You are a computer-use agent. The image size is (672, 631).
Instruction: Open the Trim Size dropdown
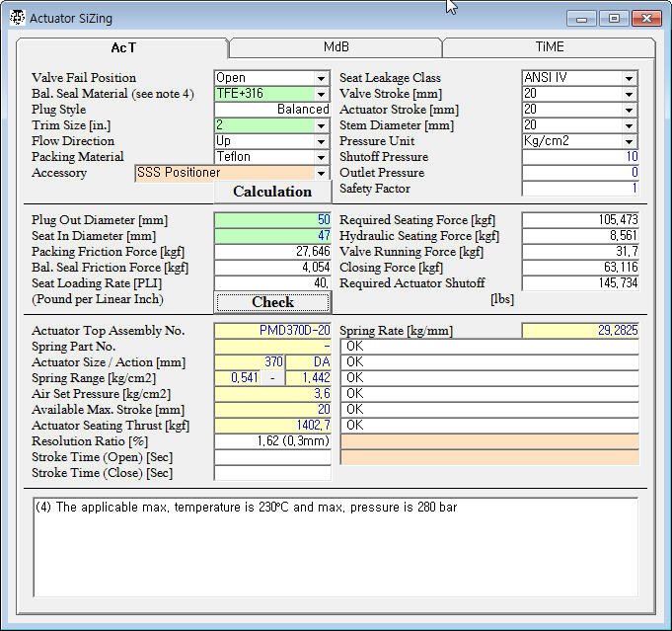(321, 125)
